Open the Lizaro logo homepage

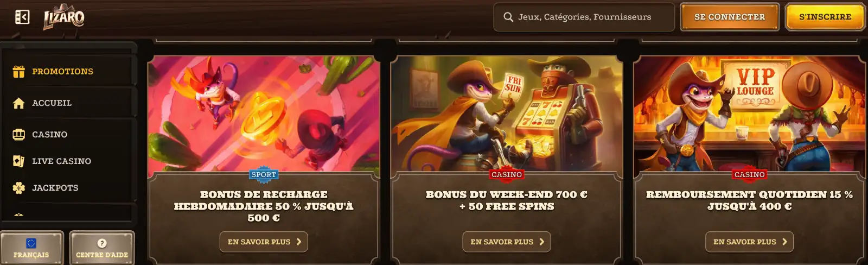(x=64, y=16)
